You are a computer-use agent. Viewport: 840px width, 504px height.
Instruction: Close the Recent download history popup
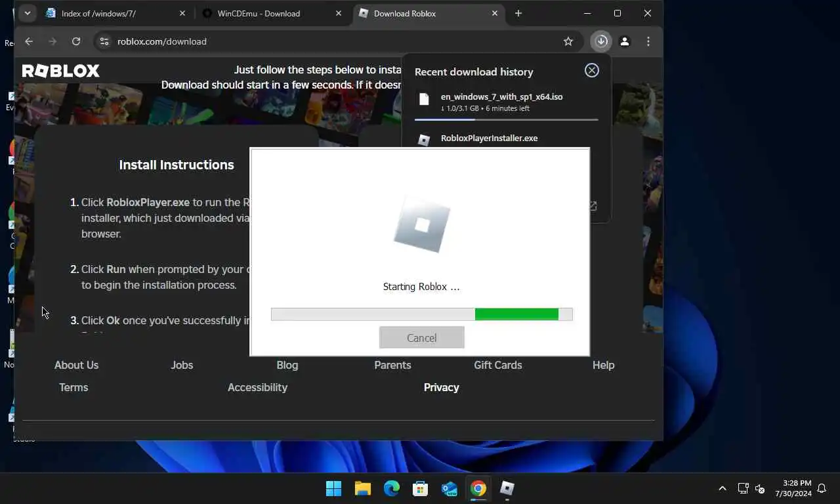point(592,71)
